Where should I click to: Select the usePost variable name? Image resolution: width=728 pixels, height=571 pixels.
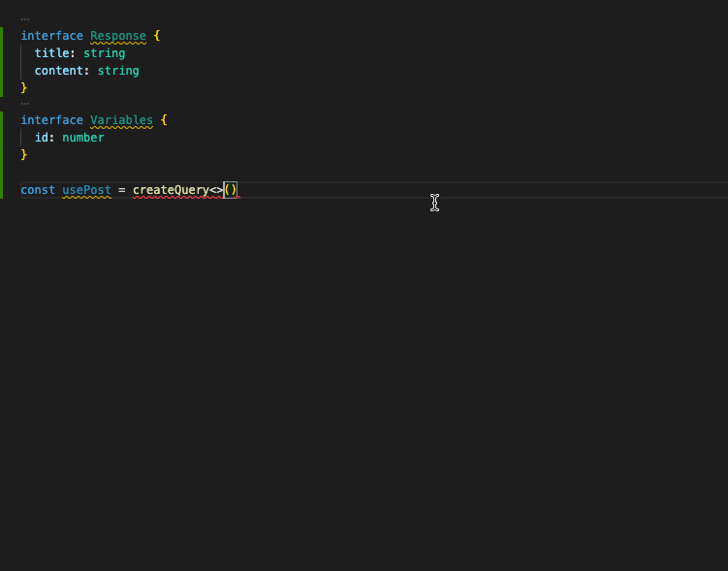click(87, 190)
